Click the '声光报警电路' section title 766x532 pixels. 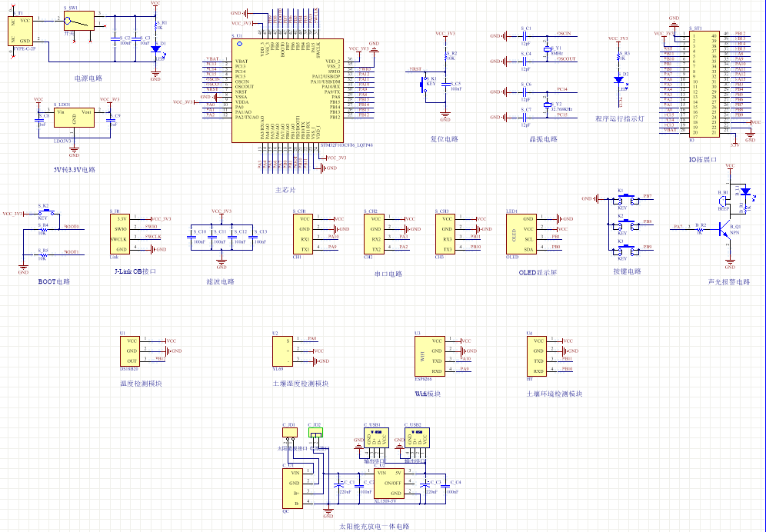[x=729, y=282]
